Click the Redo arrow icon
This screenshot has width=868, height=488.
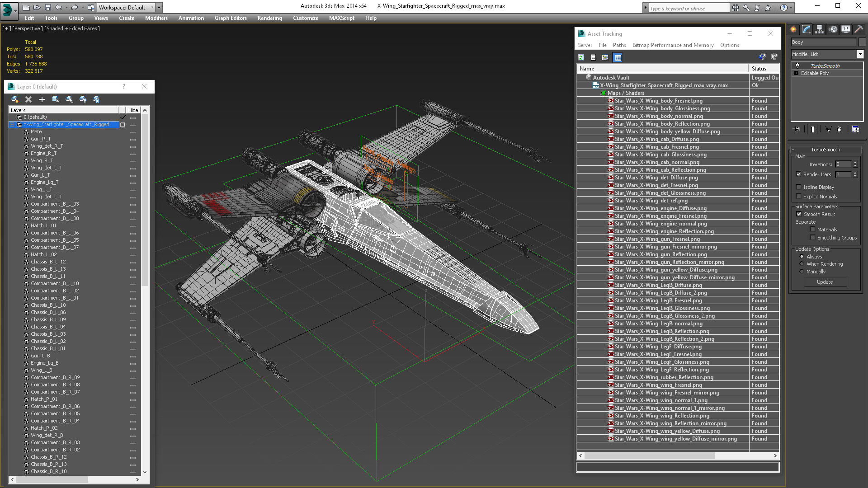pos(74,7)
